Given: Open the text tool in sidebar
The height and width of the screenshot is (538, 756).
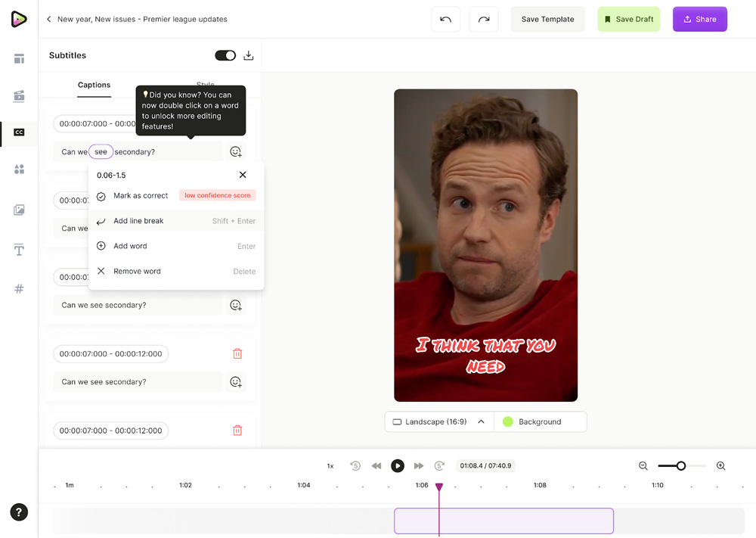Looking at the screenshot, I should tap(19, 250).
